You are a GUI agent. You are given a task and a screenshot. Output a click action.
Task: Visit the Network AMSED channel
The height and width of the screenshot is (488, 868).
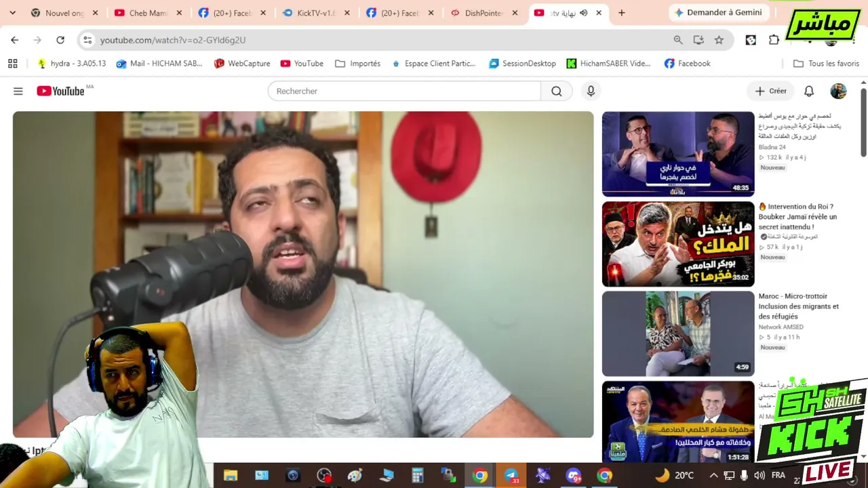781,327
